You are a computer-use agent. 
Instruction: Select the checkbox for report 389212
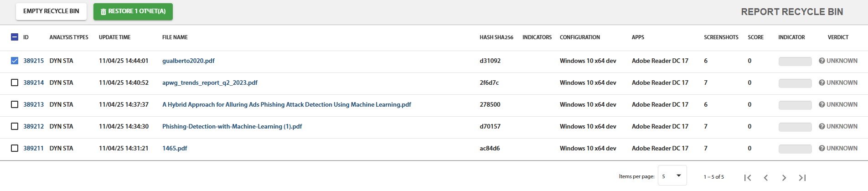15,126
